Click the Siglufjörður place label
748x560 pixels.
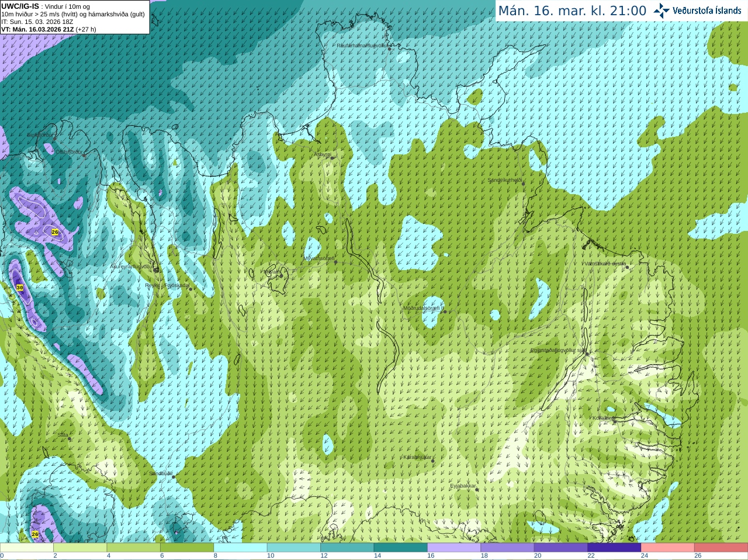click(x=41, y=135)
